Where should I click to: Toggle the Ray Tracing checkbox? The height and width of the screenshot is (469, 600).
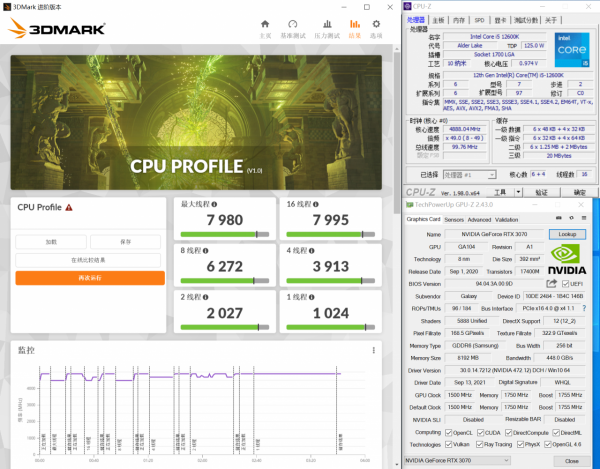coord(479,444)
